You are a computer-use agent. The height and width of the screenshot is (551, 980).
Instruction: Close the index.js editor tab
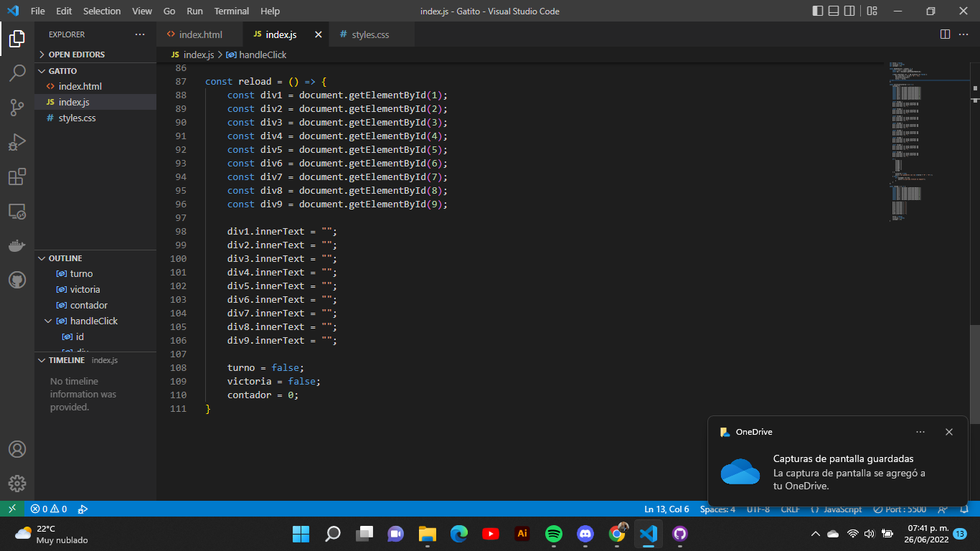319,34
